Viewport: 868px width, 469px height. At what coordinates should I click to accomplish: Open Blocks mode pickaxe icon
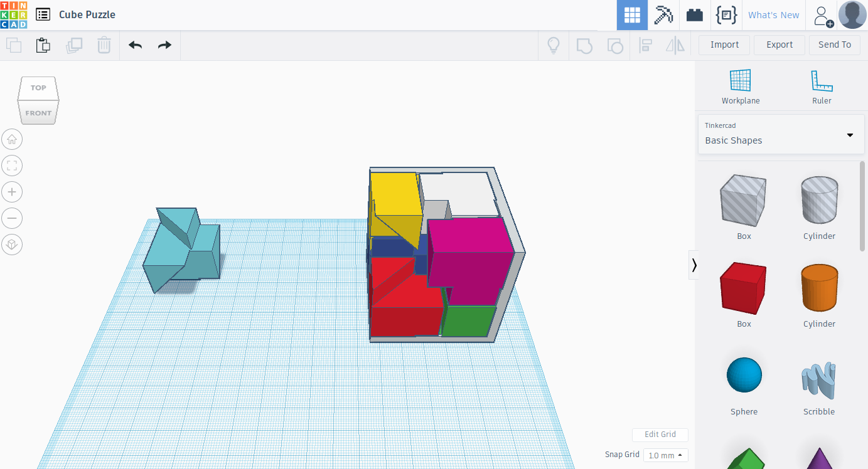pyautogui.click(x=663, y=15)
